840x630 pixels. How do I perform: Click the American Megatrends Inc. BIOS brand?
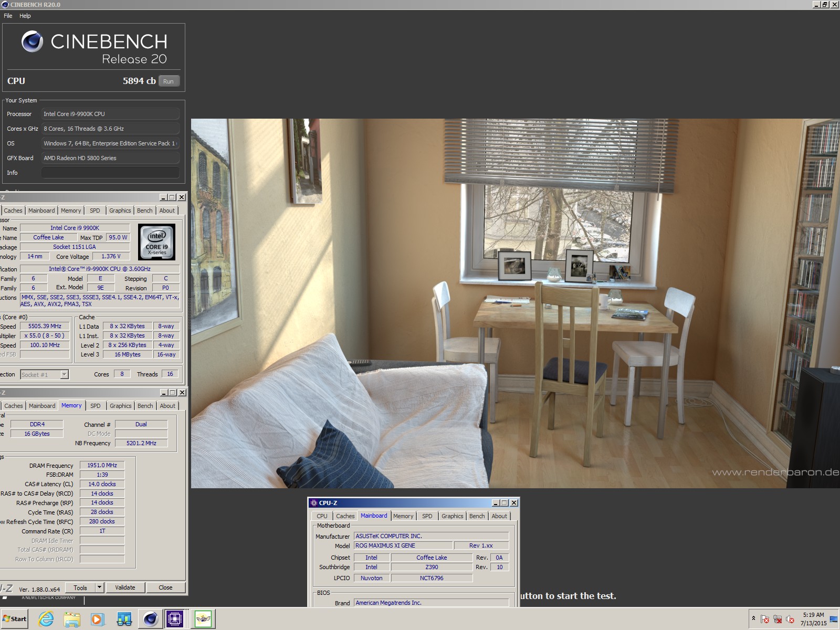(431, 603)
